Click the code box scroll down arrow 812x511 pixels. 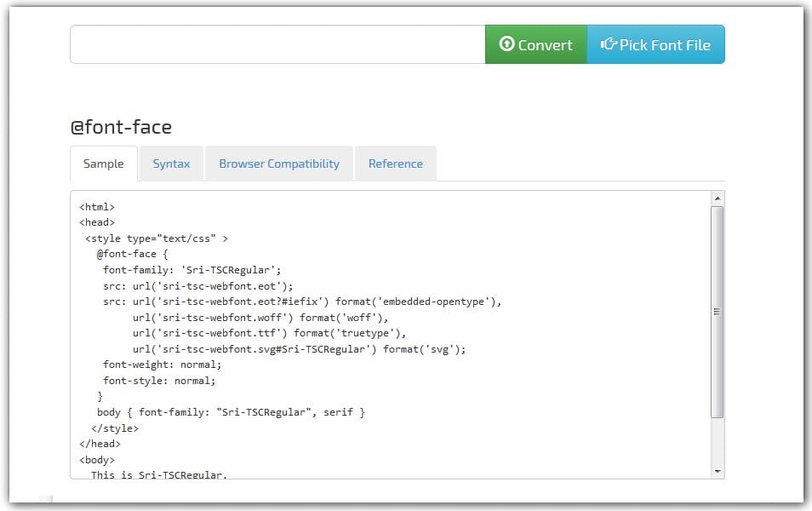718,471
